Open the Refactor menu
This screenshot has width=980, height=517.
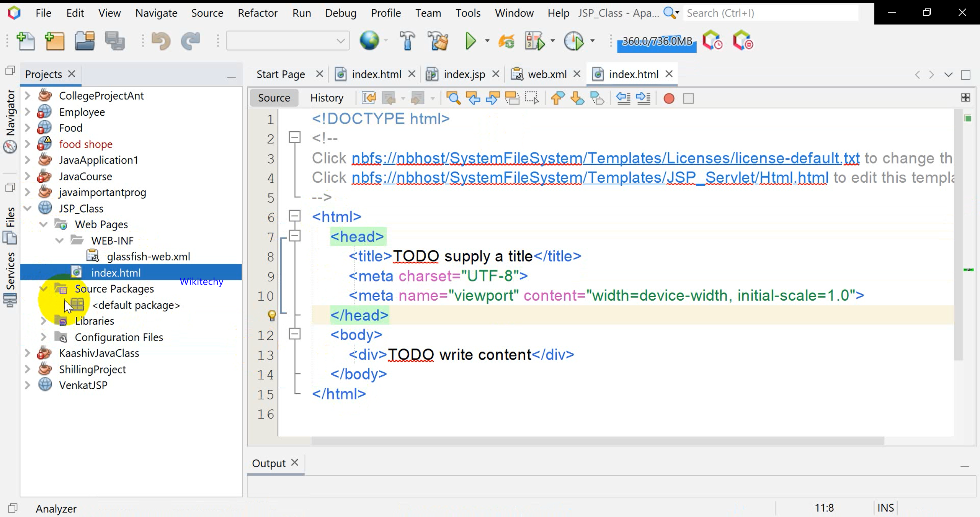(257, 13)
